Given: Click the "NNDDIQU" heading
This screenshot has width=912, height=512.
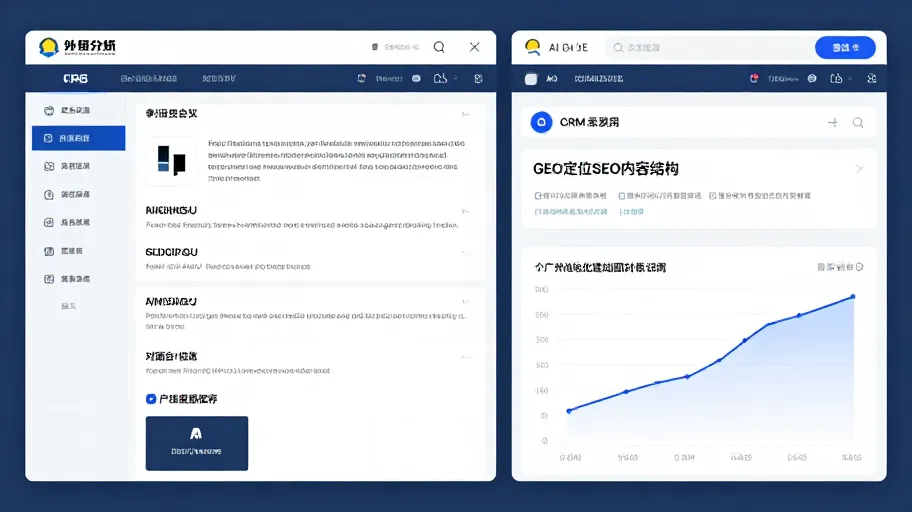Looking at the screenshot, I should pos(171,301).
